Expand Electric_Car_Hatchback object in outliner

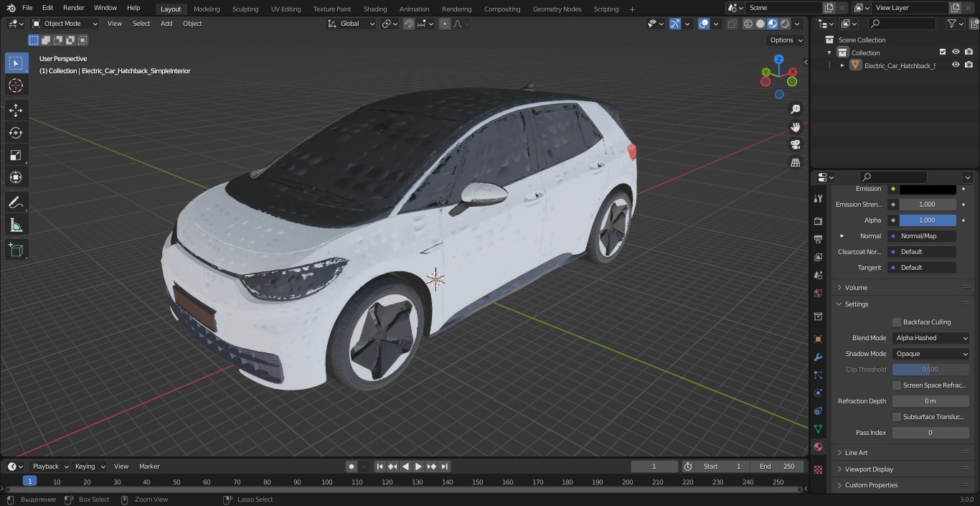pos(842,65)
